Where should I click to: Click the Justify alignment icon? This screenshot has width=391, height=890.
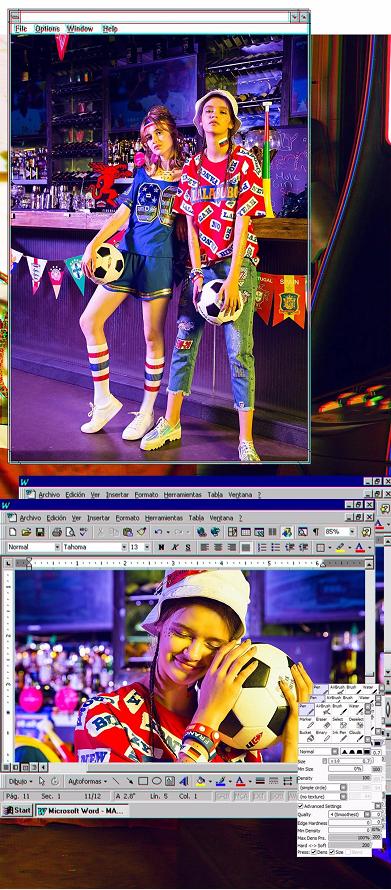[x=246, y=548]
